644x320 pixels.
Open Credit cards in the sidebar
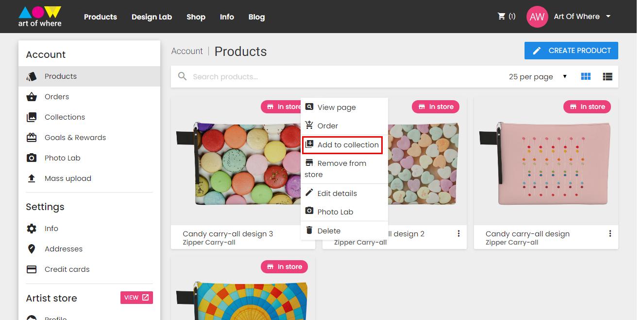89,269
